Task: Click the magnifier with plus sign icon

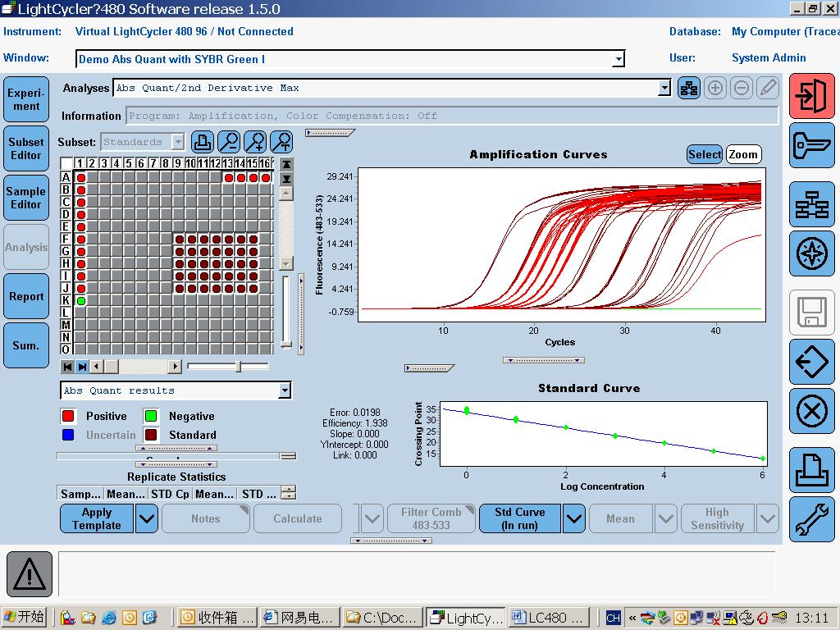Action: pos(255,142)
